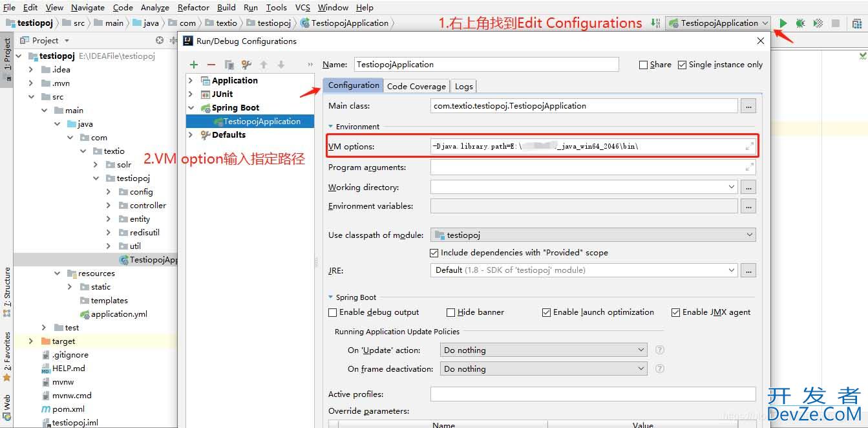Click the grey stop icon
The height and width of the screenshot is (428, 868).
(x=836, y=23)
